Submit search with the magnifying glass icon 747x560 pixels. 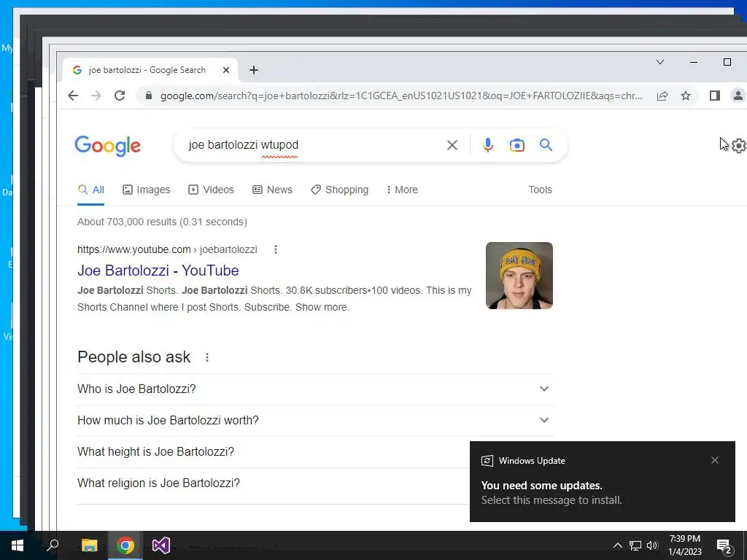pos(546,145)
